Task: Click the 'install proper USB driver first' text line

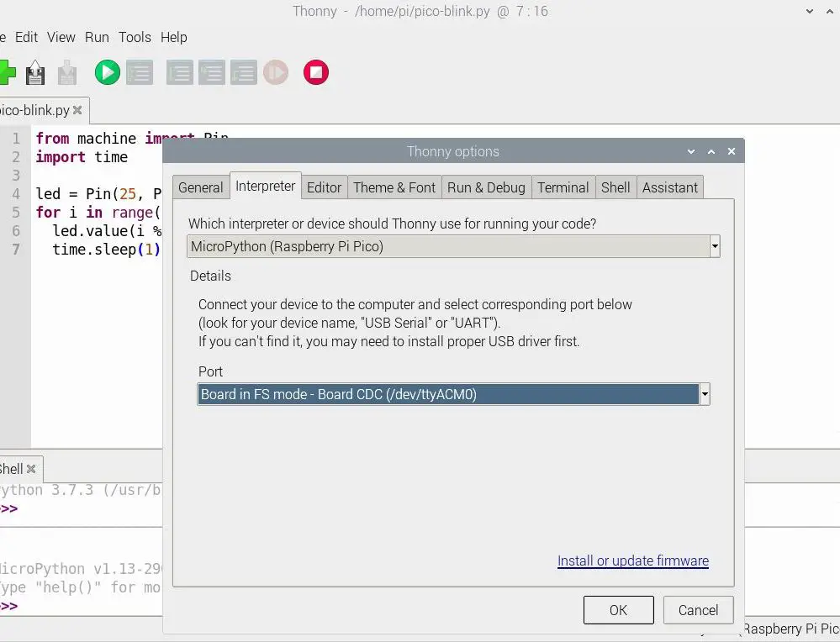Action: pyautogui.click(x=389, y=342)
